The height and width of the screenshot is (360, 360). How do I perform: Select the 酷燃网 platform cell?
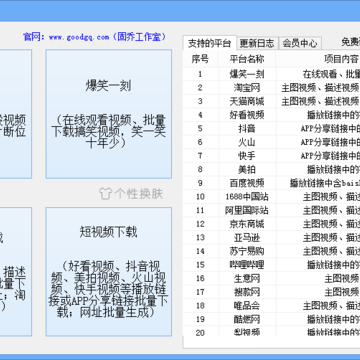(247, 319)
